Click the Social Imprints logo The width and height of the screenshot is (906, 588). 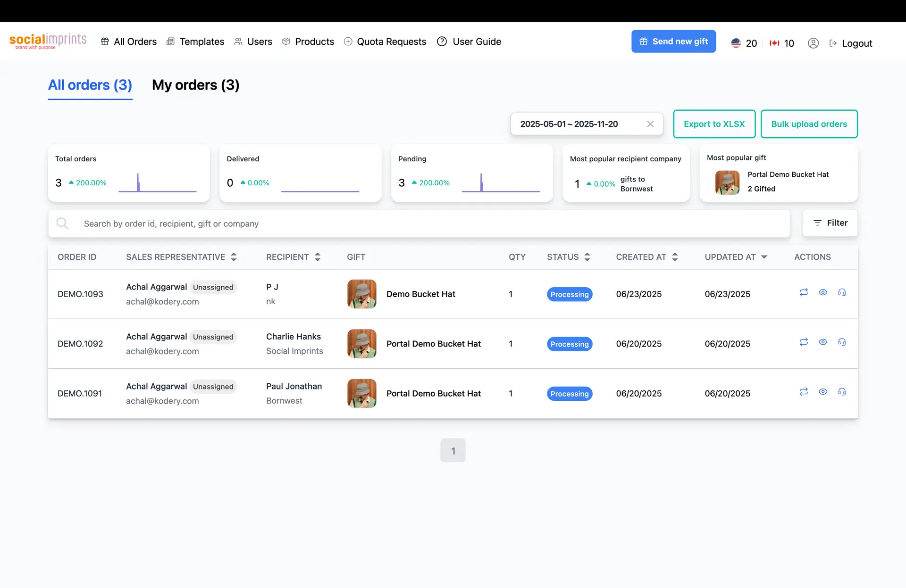(48, 41)
